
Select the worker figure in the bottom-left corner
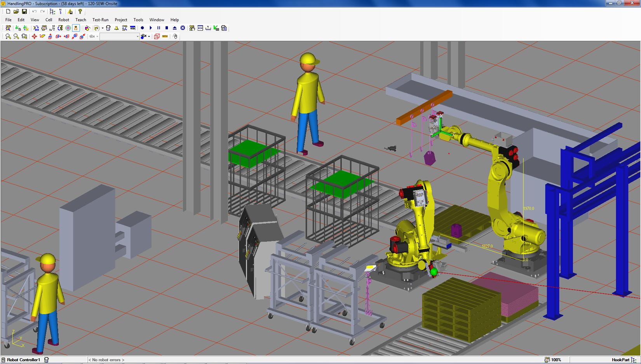[x=47, y=303]
